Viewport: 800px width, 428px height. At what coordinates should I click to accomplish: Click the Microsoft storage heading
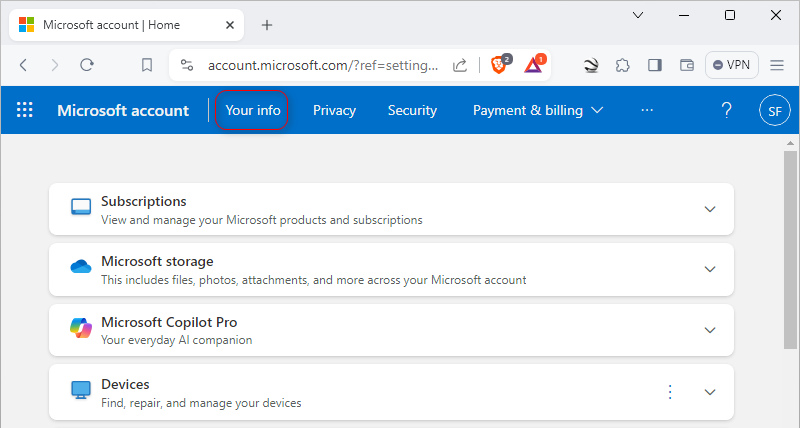point(157,261)
